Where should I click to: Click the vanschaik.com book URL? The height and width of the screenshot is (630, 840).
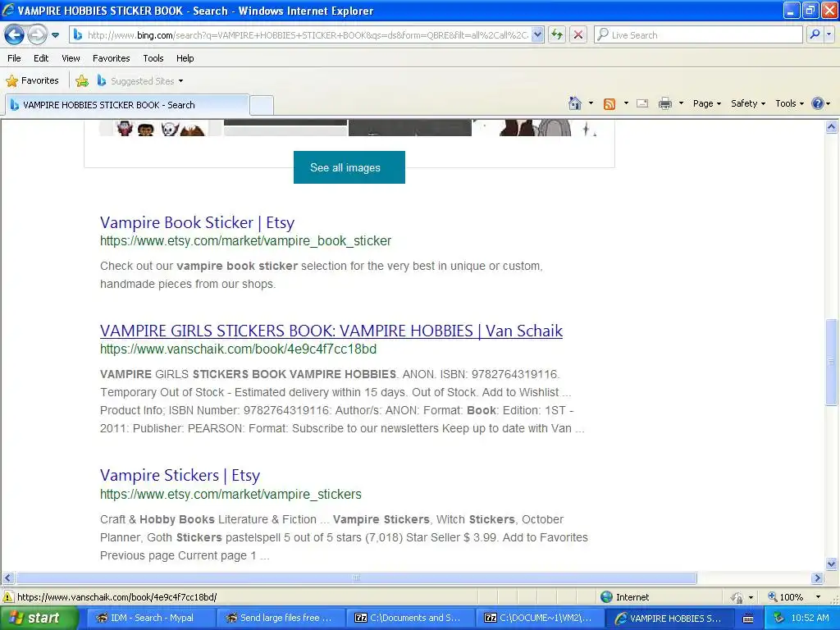click(x=238, y=349)
